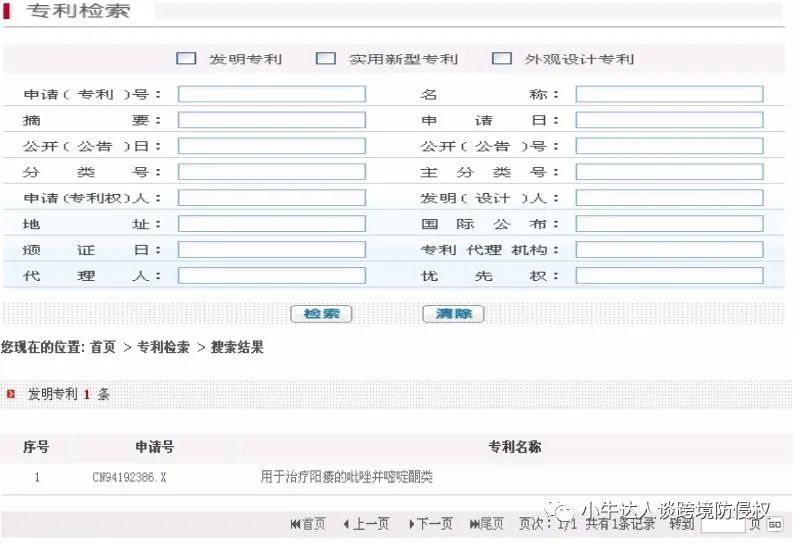The image size is (796, 545).
Task: Go to 首页 in breadcrumb
Action: click(103, 347)
